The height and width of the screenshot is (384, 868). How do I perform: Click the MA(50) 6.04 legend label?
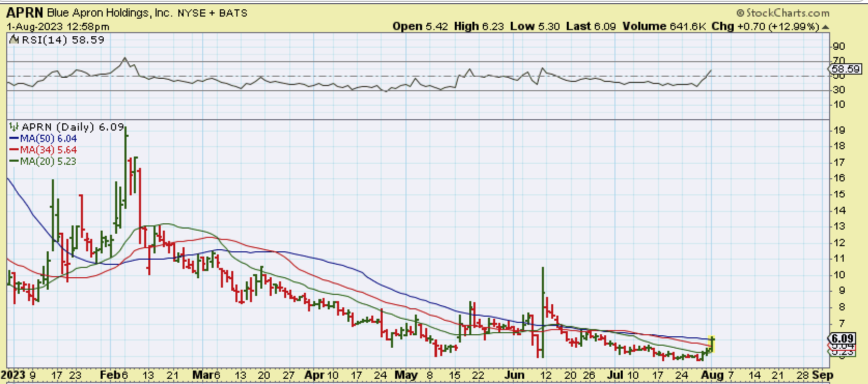tap(48, 139)
